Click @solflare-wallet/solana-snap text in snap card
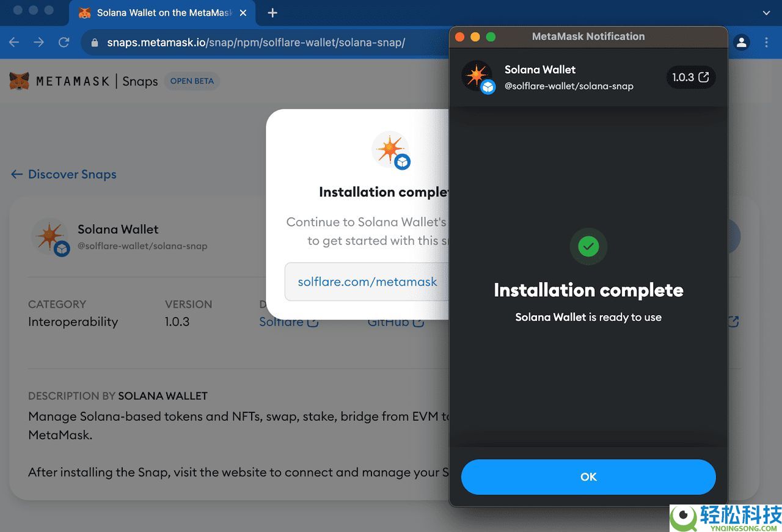The width and height of the screenshot is (782, 532). point(142,246)
